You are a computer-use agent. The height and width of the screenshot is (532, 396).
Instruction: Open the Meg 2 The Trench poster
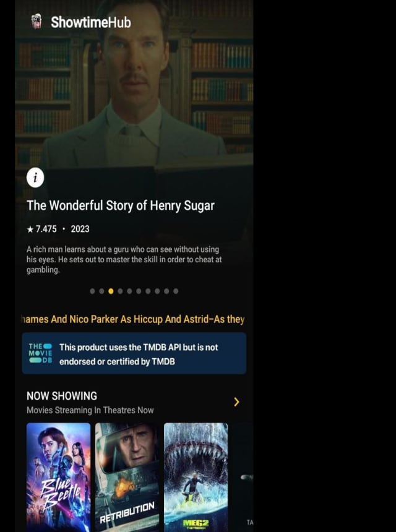(x=196, y=477)
